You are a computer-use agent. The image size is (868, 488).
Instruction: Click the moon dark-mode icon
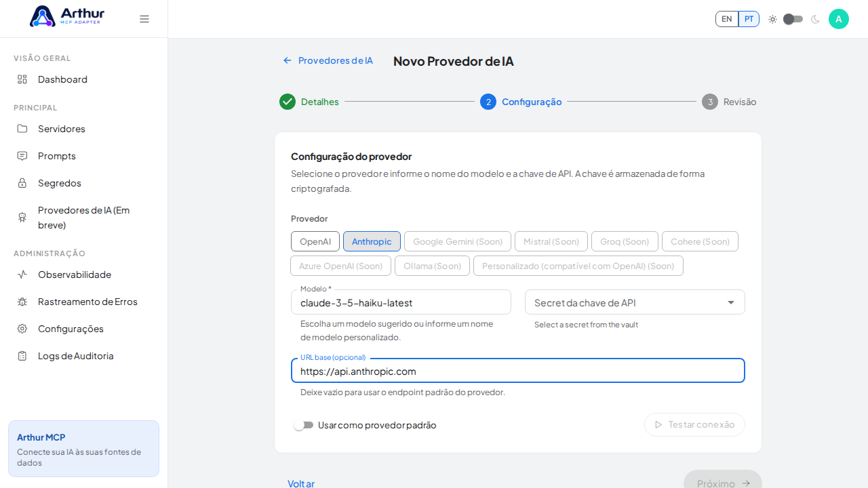tap(815, 19)
